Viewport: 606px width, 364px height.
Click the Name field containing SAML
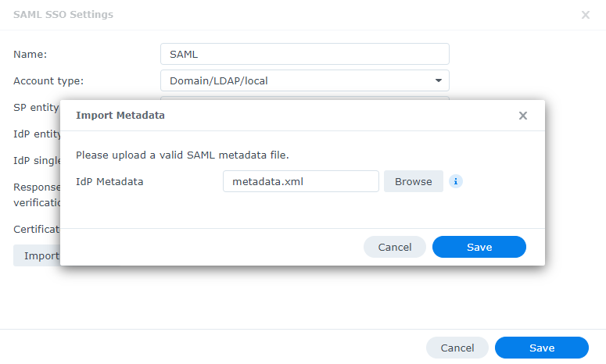point(304,54)
